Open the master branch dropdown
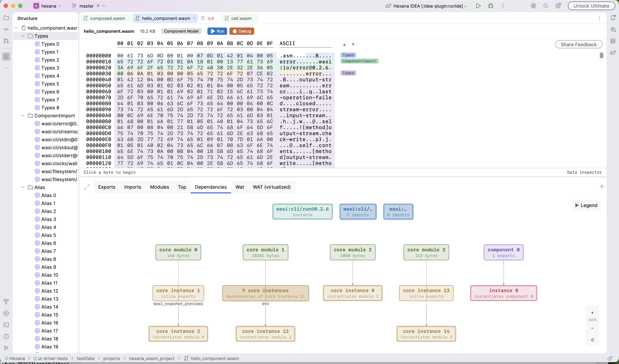This screenshot has width=619, height=364. pyautogui.click(x=89, y=6)
